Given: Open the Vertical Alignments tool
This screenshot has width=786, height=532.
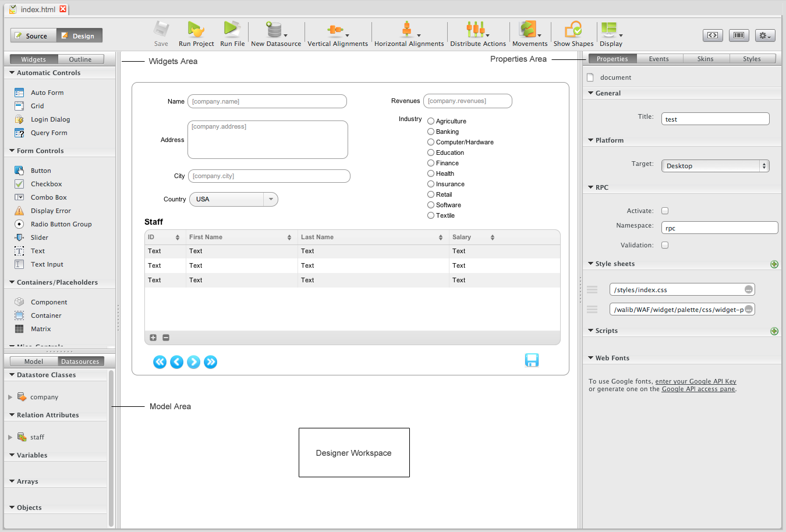Looking at the screenshot, I should [336, 29].
